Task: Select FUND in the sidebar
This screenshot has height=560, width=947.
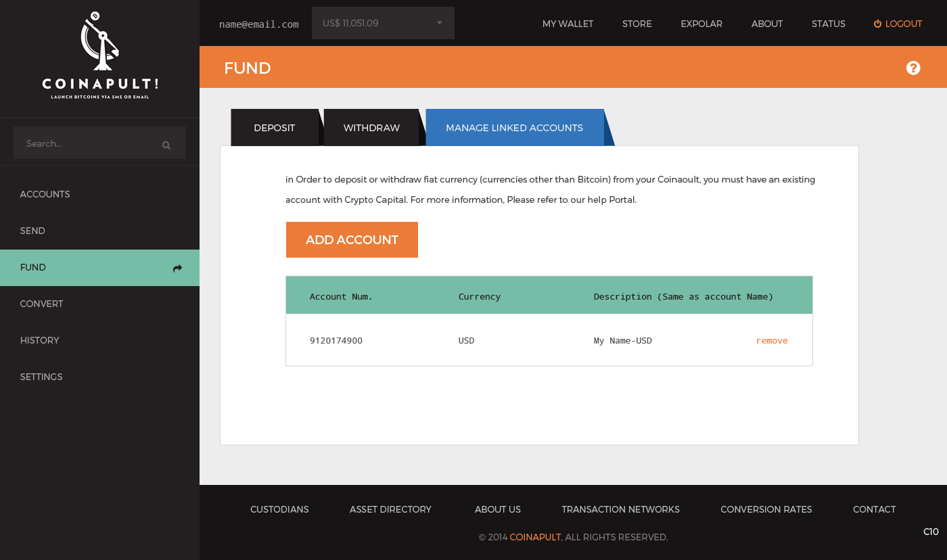Action: pyautogui.click(x=99, y=268)
